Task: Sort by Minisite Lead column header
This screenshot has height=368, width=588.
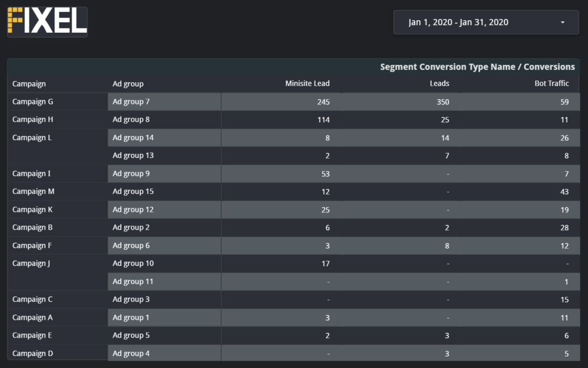Action: pyautogui.click(x=307, y=84)
